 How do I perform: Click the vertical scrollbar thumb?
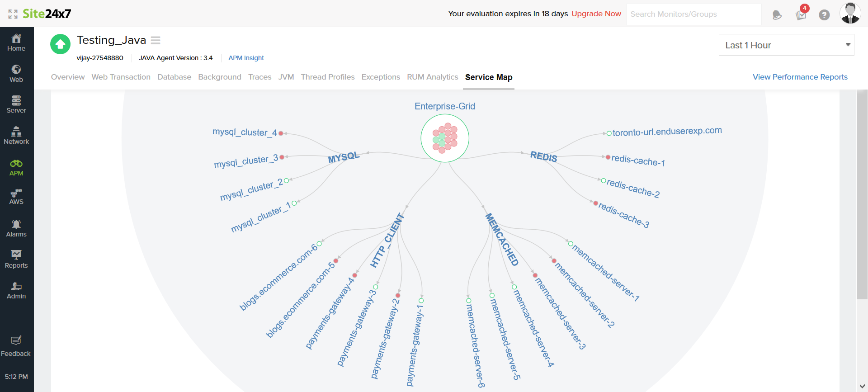point(862,194)
